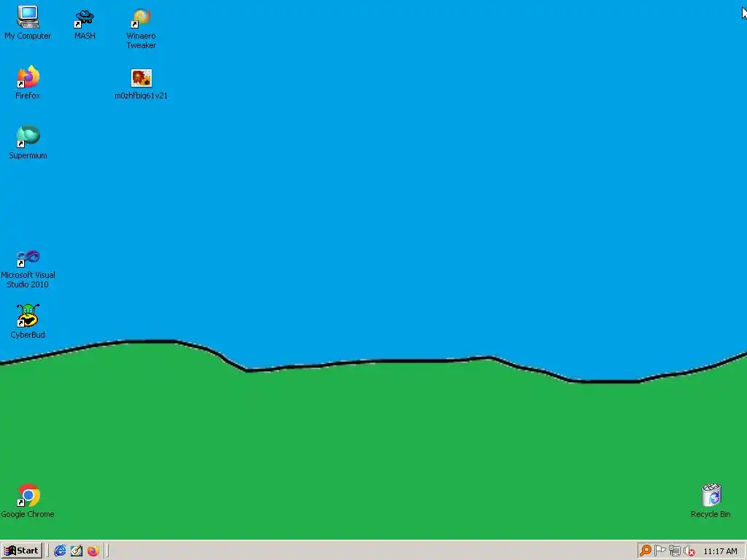Click the orange magnifier tray icon

coord(646,551)
